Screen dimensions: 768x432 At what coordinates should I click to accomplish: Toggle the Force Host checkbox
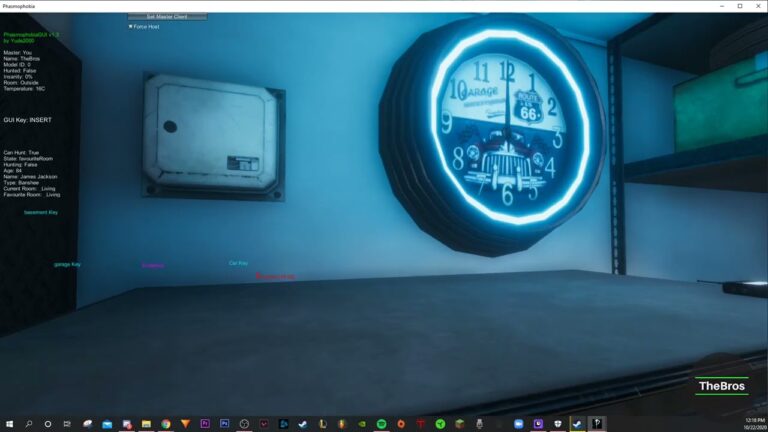point(131,26)
